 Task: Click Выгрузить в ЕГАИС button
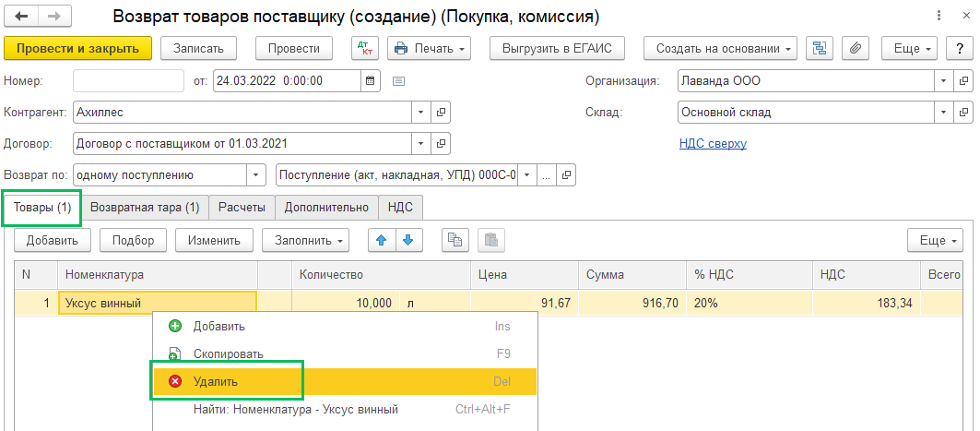558,48
